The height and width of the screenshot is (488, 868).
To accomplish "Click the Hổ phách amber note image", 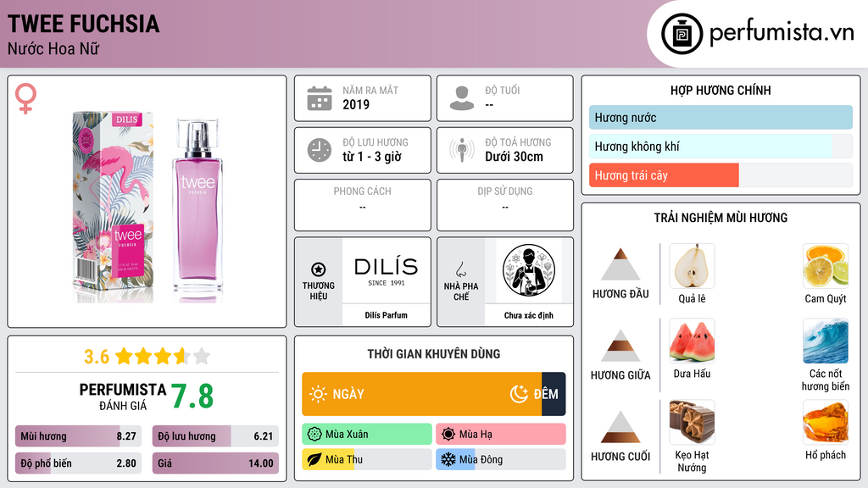I will click(826, 422).
